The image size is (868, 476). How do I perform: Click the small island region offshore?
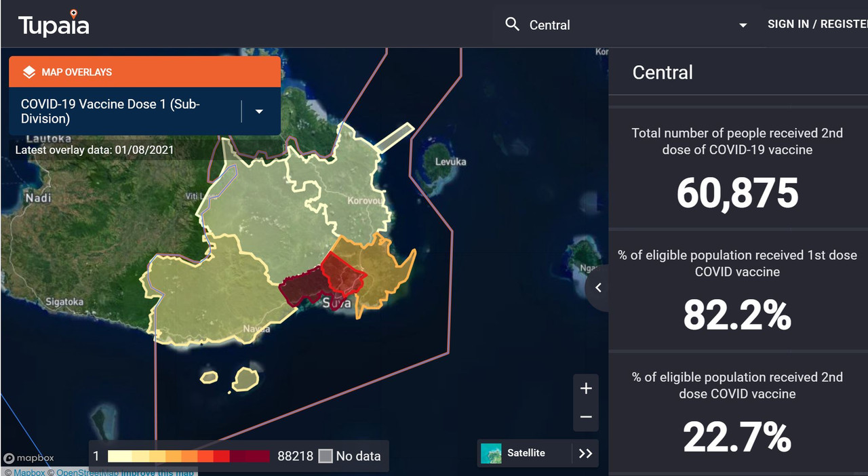(245, 378)
